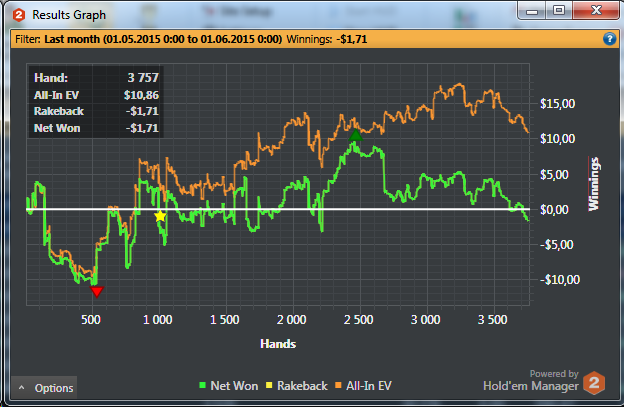
Task: Expand the Options panel
Action: coord(44,388)
